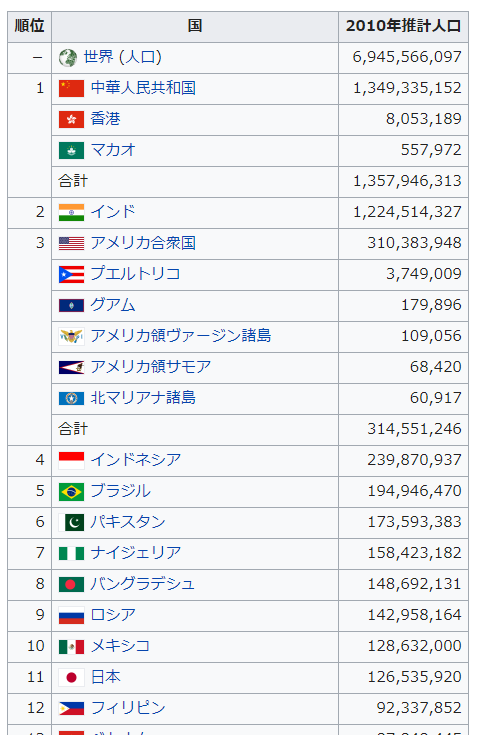Viewport: 478px width, 735px height.
Task: Click the globe icon beside 世界 (人口)
Action: pos(68,58)
